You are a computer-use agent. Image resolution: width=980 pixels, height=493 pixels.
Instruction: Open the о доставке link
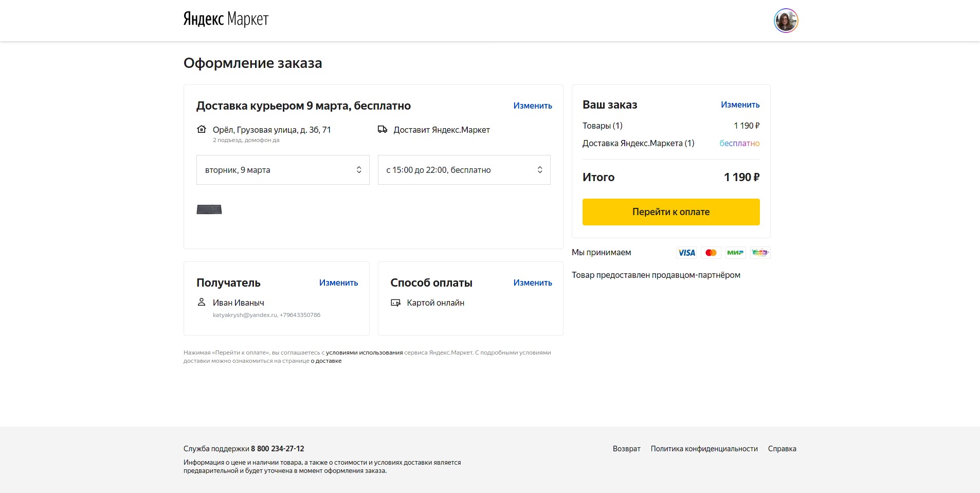[x=326, y=361]
